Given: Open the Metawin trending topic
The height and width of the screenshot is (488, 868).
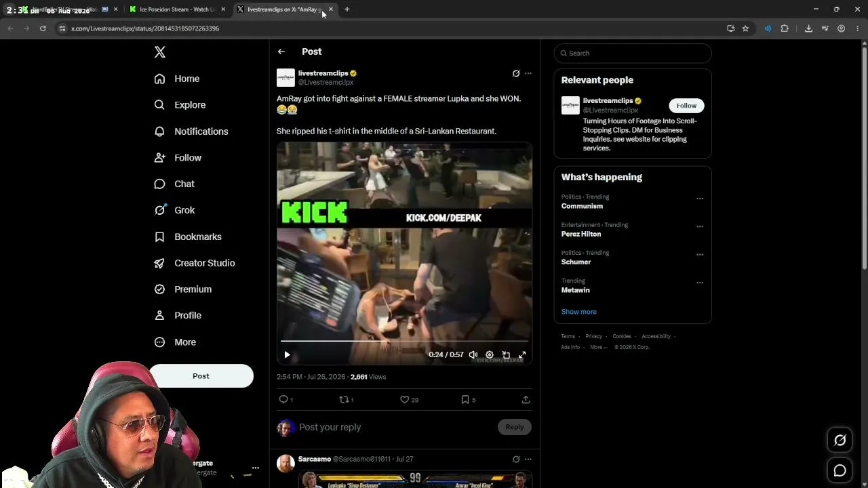Looking at the screenshot, I should (576, 290).
